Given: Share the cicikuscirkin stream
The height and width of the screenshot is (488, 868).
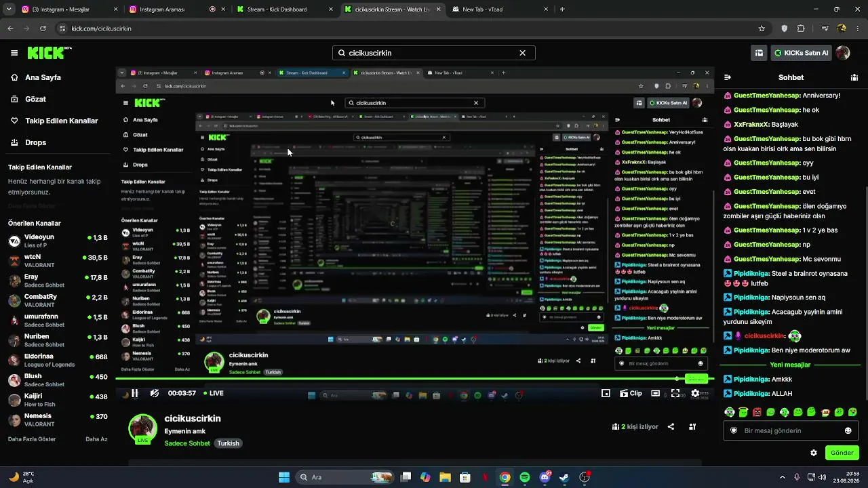Looking at the screenshot, I should point(671,427).
